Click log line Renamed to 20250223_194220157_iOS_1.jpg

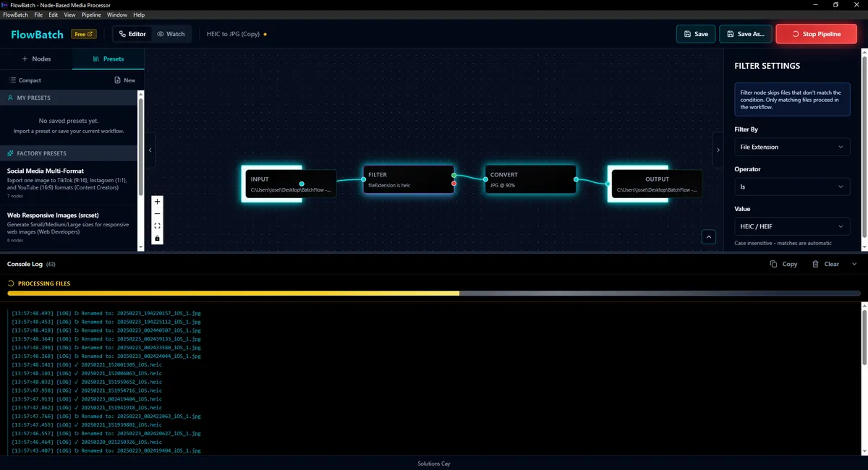point(106,312)
